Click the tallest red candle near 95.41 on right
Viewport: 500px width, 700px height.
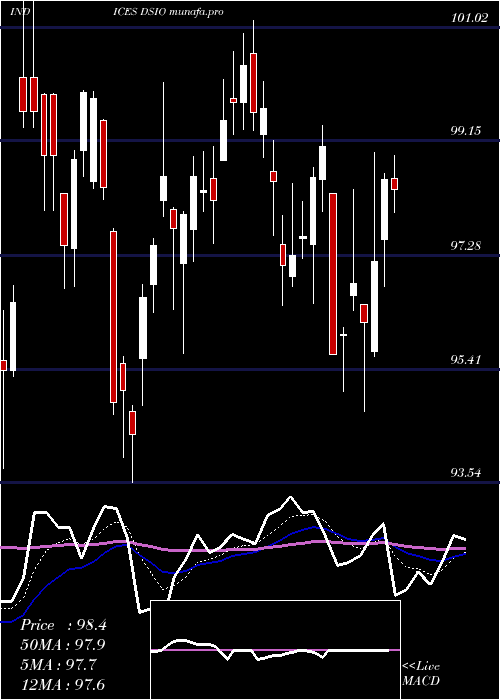(333, 274)
